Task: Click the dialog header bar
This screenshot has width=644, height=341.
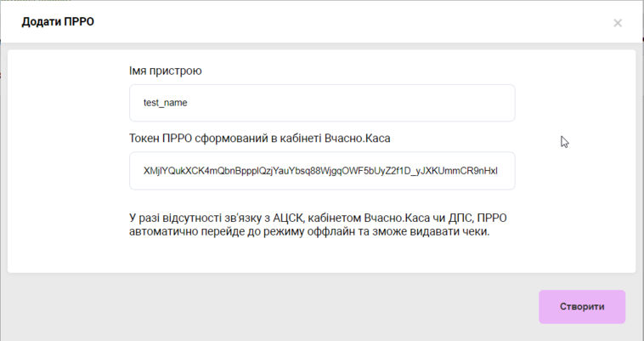Action: click(340, 21)
